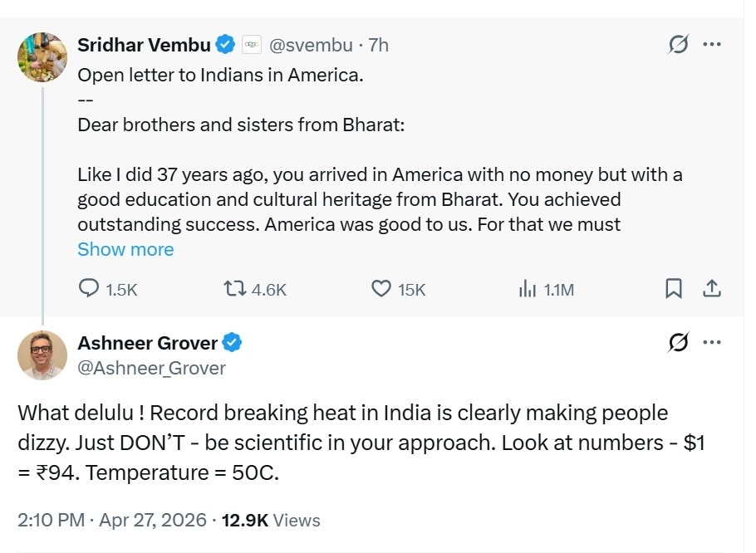Screen dimensions: 756x553
Task: Click the Sridhar Vembu display name
Action: point(144,45)
